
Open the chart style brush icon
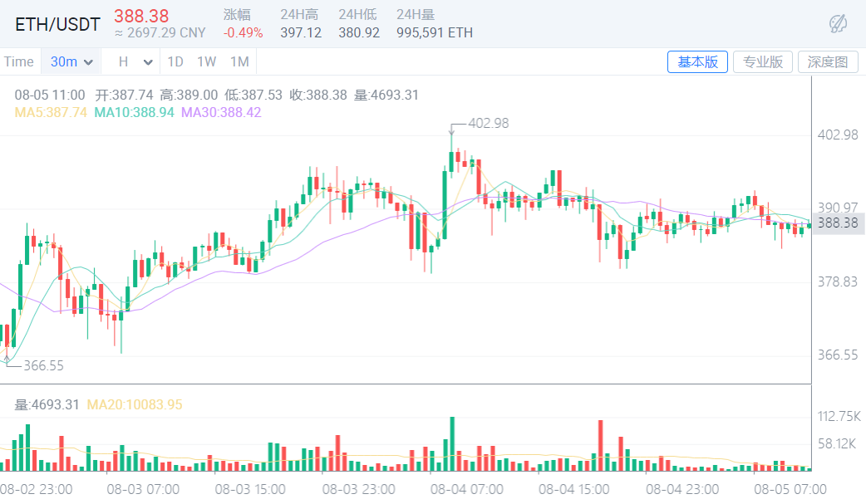coord(839,25)
